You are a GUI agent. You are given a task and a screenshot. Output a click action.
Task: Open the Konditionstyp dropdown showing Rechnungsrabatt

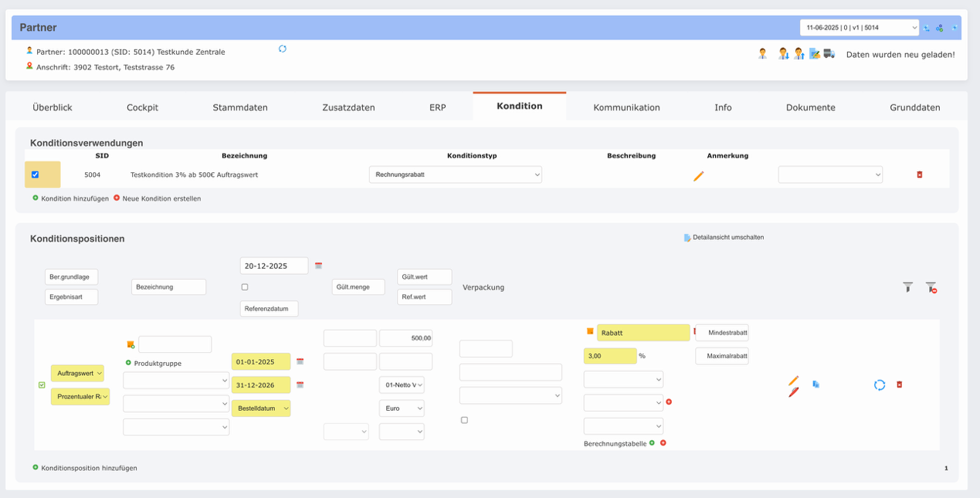455,174
